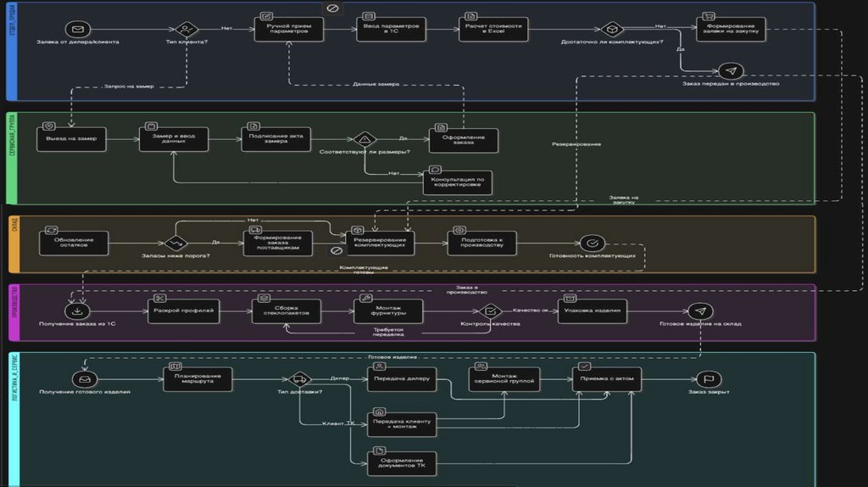Click the 'Заявка на закупку' flow label
Image resolution: width=868 pixels, height=487 pixels.
[x=624, y=199]
